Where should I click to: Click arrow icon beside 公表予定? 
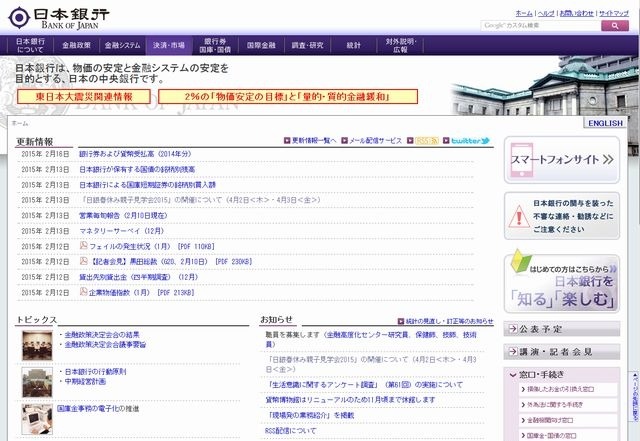click(x=513, y=328)
